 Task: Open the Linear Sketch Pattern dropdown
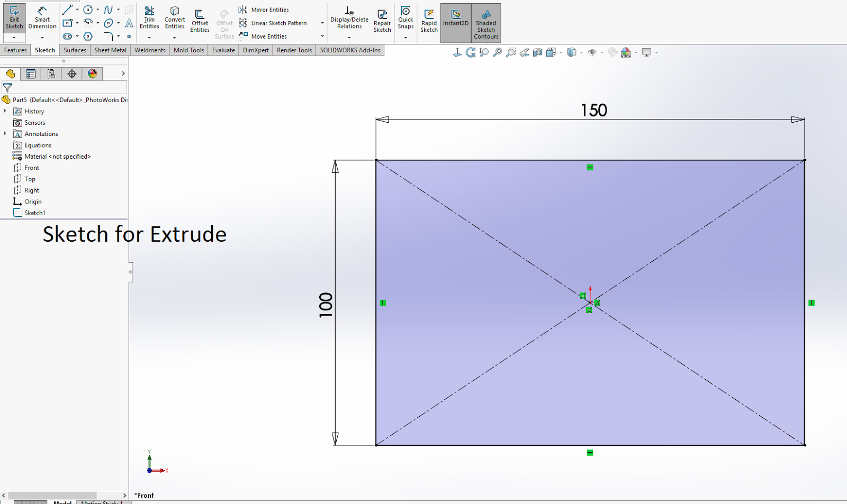(322, 23)
